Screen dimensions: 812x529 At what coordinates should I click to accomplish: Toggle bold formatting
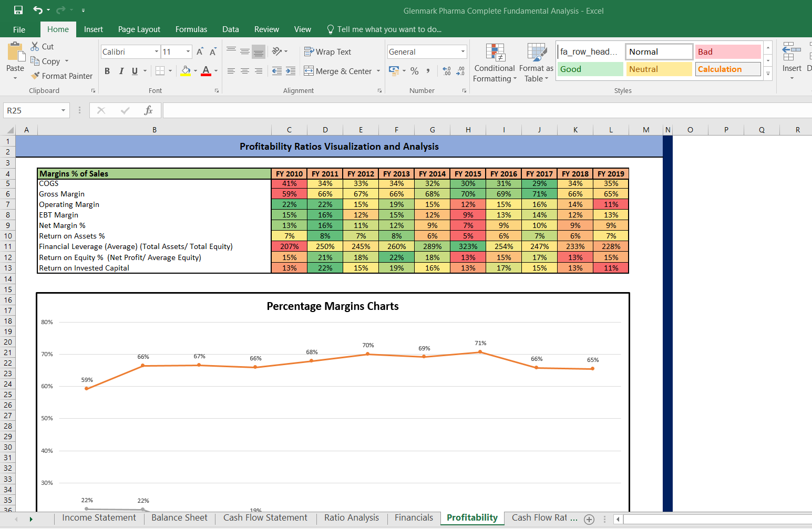[x=107, y=71]
